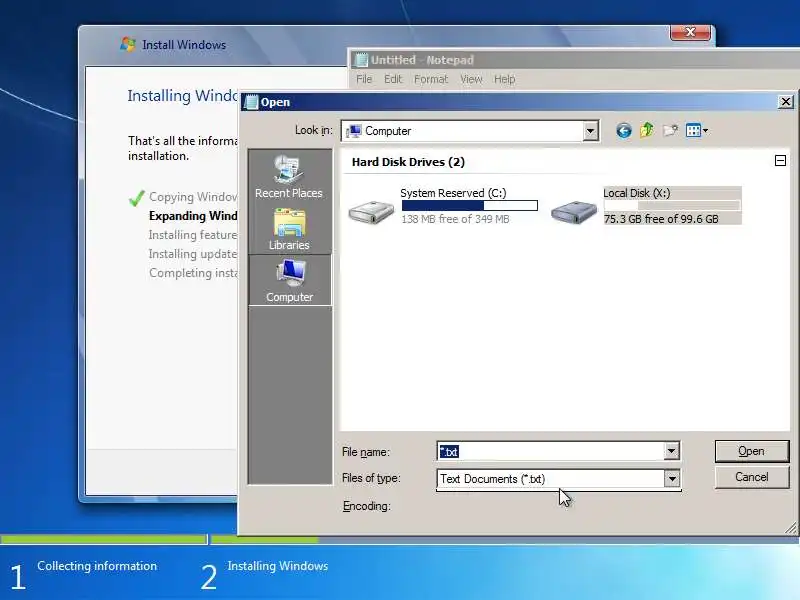Open Recent Places in sidebar
Viewport: 800px width, 600px height.
pos(289,177)
